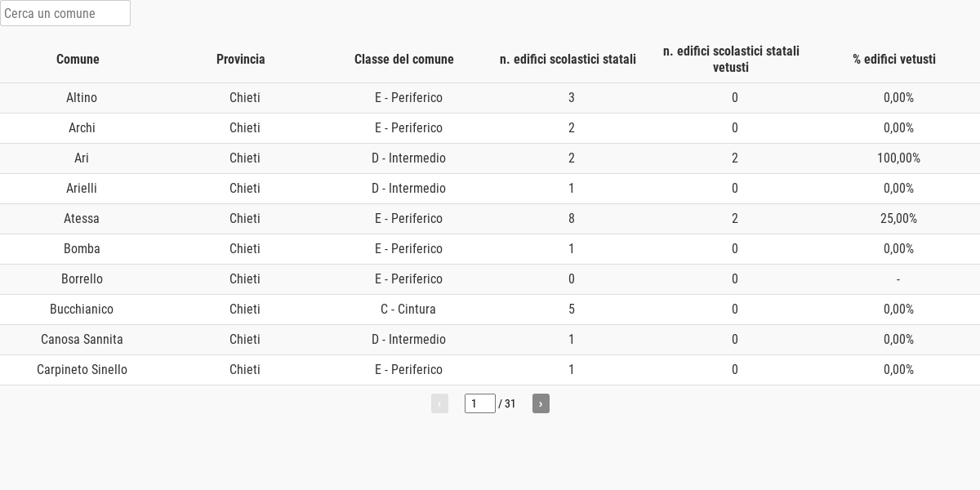980x490 pixels.
Task: Click the Atessa comune cell
Action: [82, 219]
